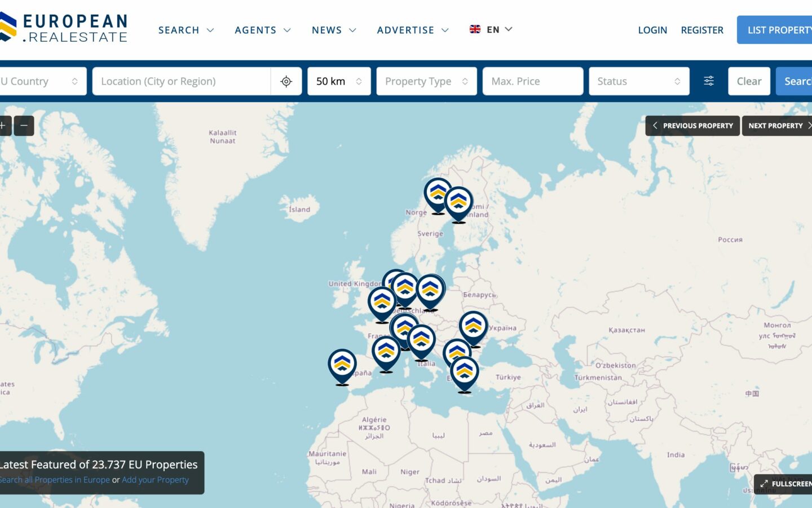Screen dimensions: 812x508
Task: Open the Status dropdown
Action: tap(638, 81)
